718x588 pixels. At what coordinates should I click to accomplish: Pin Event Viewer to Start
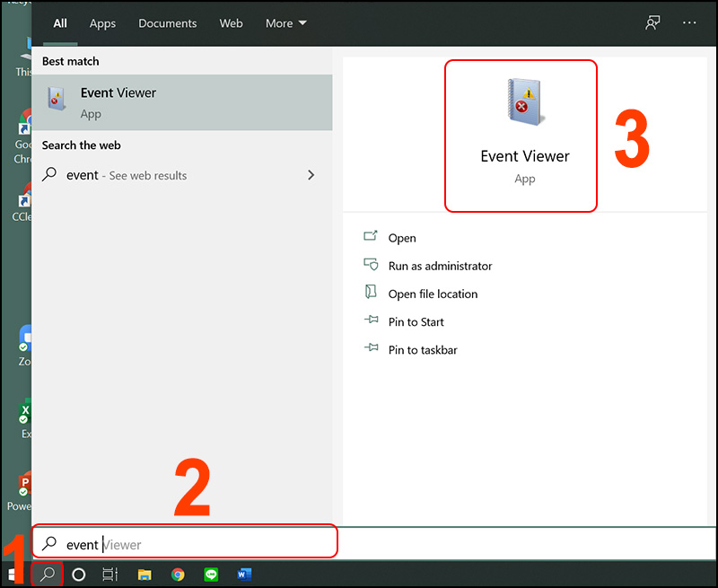(416, 321)
